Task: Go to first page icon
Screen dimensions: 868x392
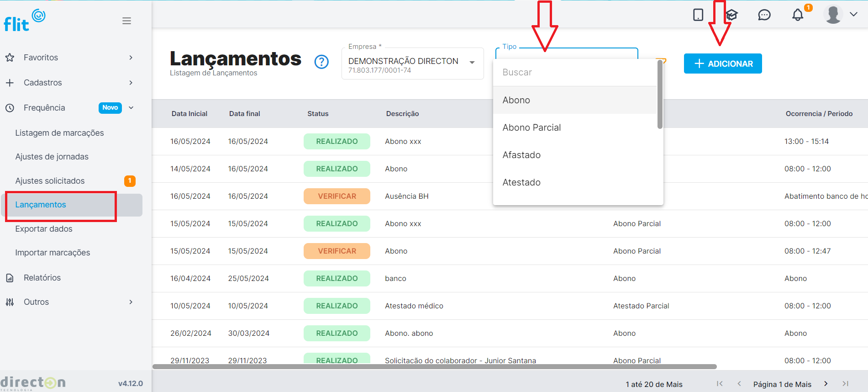Action: pos(720,384)
